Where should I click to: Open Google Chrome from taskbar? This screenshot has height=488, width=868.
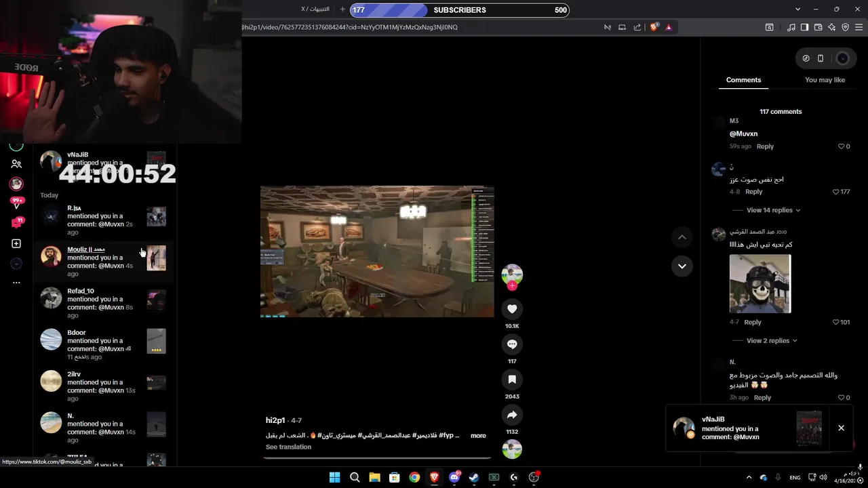414,477
